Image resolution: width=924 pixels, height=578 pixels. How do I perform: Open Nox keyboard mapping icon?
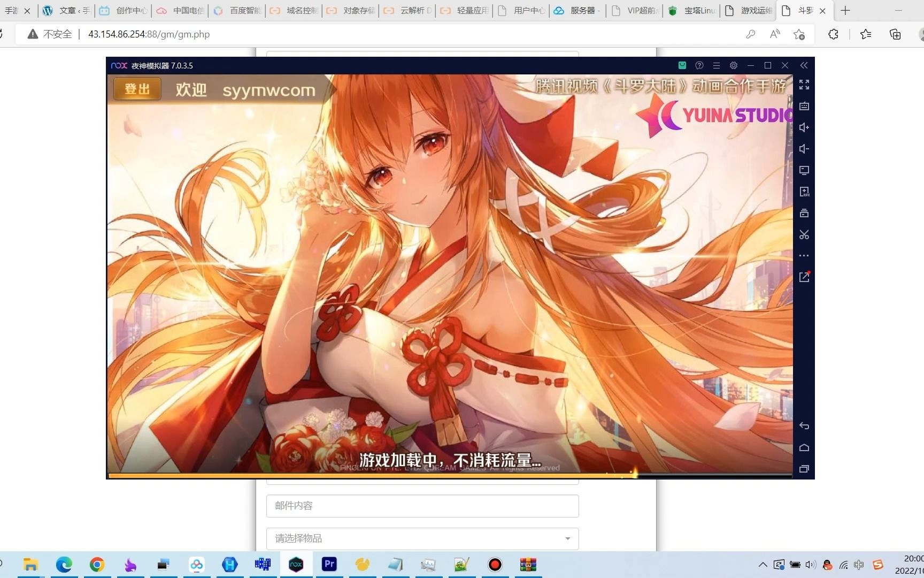[804, 106]
